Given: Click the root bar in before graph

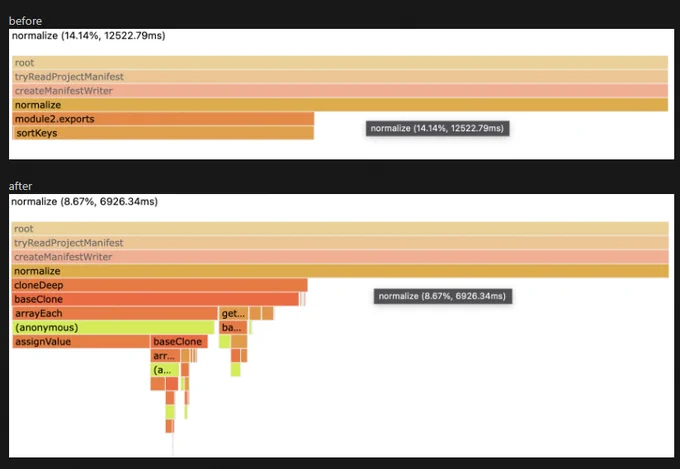Looking at the screenshot, I should click(x=340, y=62).
